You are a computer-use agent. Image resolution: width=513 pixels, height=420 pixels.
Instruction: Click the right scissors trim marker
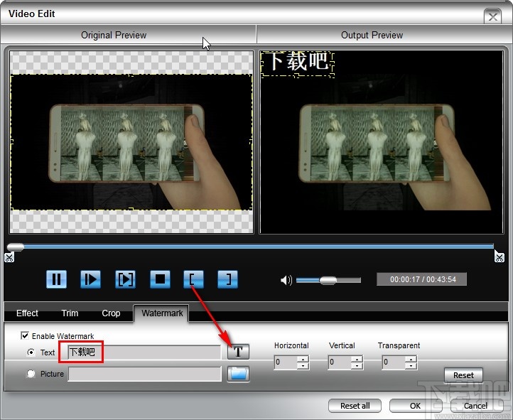tap(499, 257)
